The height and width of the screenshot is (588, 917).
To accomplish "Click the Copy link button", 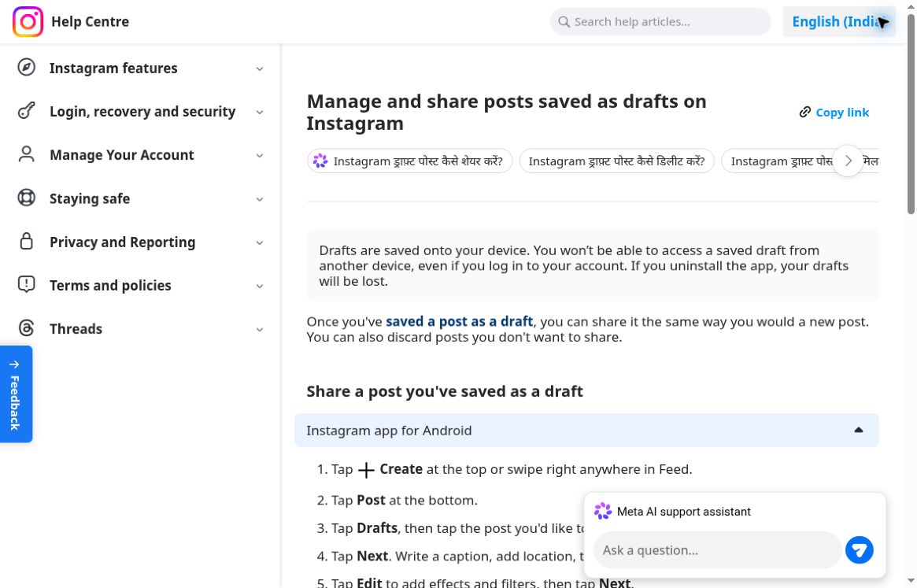I will (x=834, y=112).
